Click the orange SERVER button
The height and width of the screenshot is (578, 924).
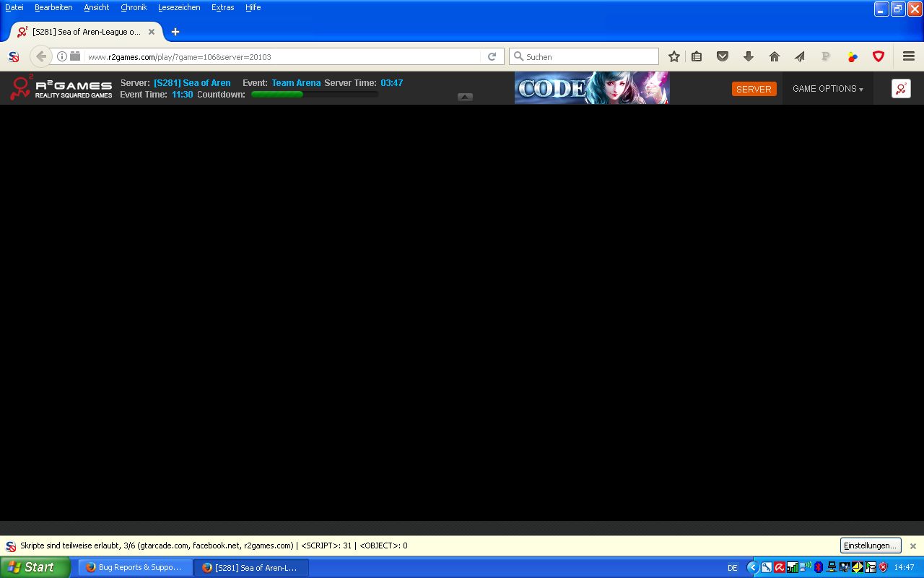coord(754,89)
